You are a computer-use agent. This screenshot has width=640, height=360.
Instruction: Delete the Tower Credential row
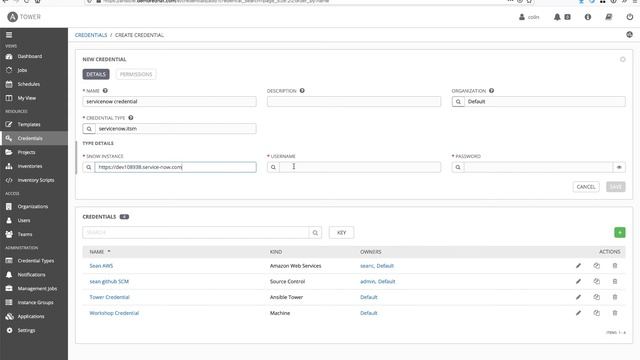tap(615, 297)
